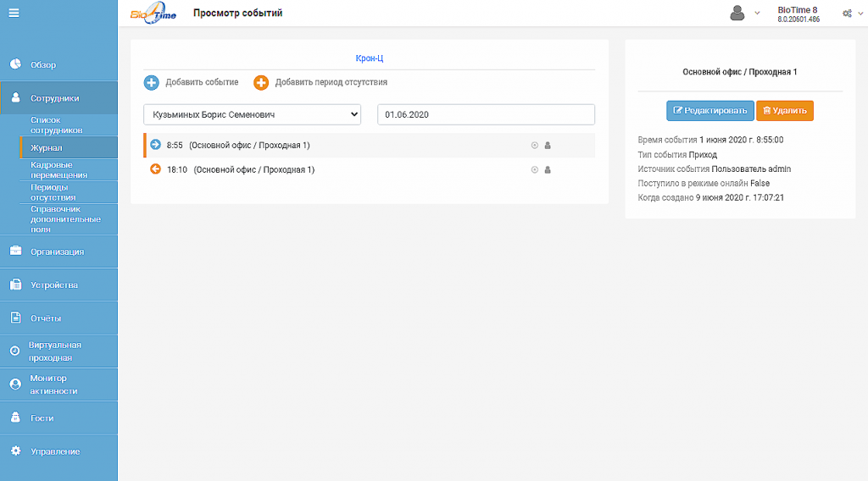Expand employee dropdown Кузьминых Борис Семенович

pos(252,114)
